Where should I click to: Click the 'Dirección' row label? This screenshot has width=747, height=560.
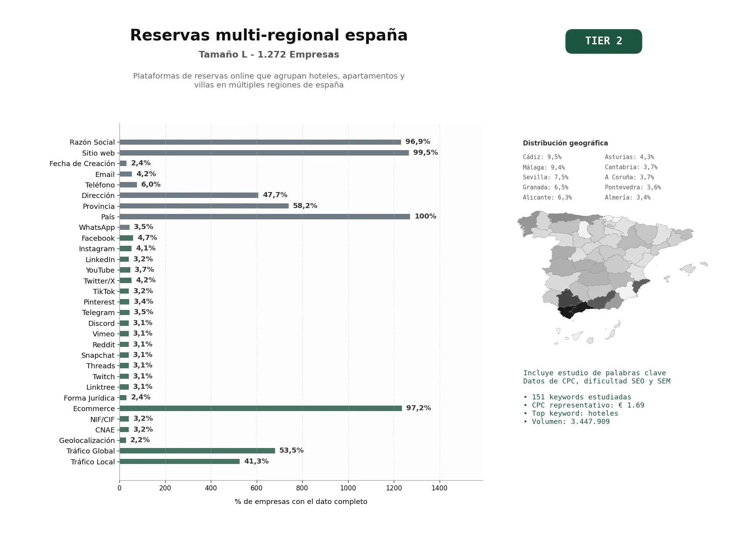pos(98,196)
